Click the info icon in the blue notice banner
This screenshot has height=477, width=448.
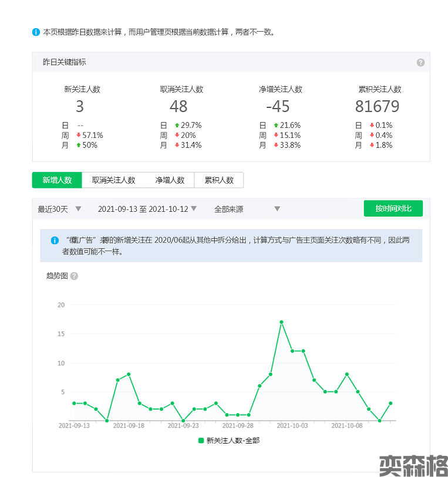point(55,241)
